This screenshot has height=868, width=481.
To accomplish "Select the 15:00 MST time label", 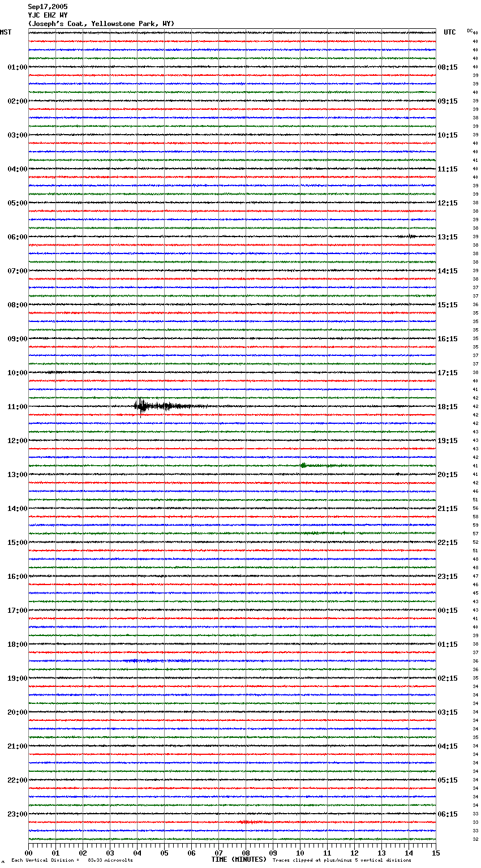I will 18,543.
